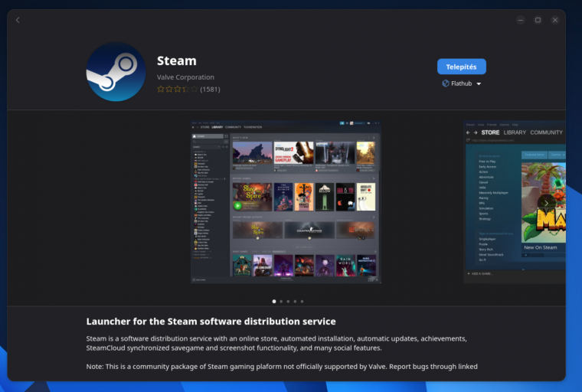Open the Steam library screenshot thumbnail
Screen dimensions: 582x392
(x=286, y=202)
